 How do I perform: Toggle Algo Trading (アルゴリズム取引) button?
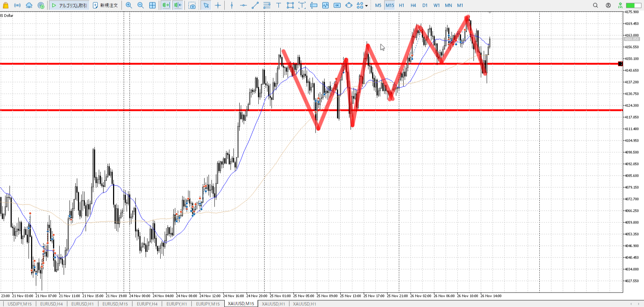pyautogui.click(x=69, y=5)
